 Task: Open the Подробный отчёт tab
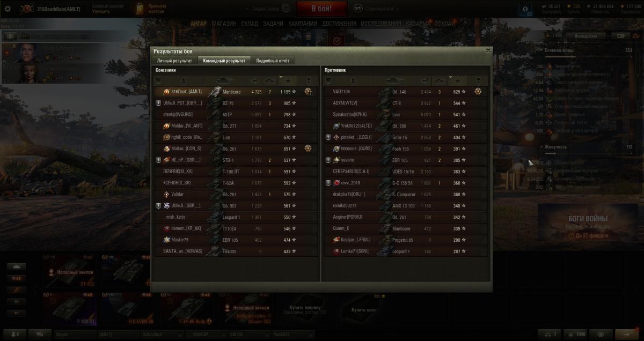coord(273,61)
